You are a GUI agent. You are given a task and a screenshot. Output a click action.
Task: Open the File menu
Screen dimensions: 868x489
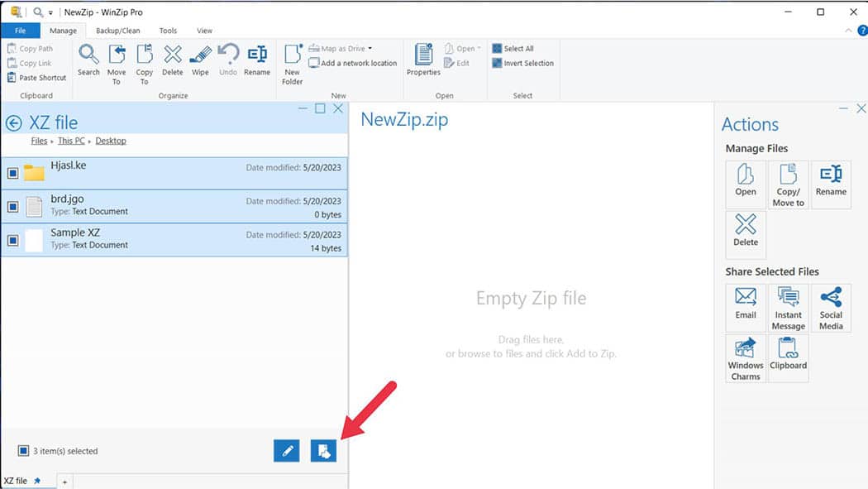click(x=21, y=31)
